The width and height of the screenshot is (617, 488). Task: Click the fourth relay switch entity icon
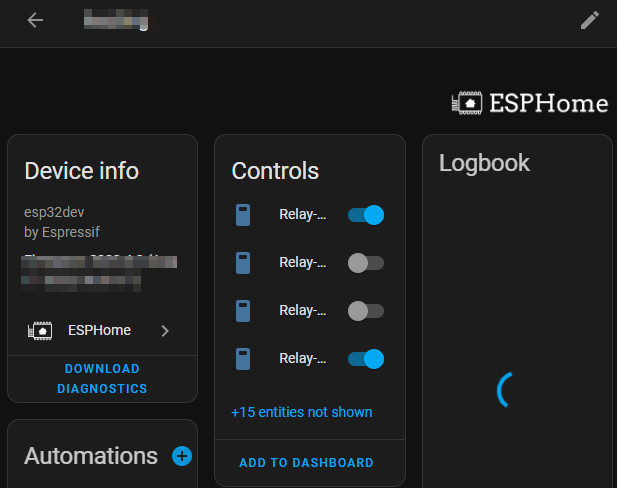(242, 358)
